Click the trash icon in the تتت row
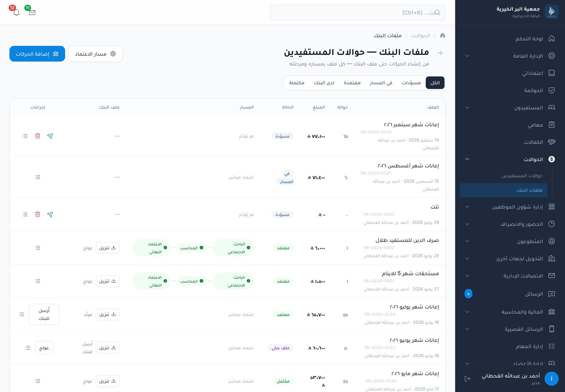 pyautogui.click(x=38, y=215)
